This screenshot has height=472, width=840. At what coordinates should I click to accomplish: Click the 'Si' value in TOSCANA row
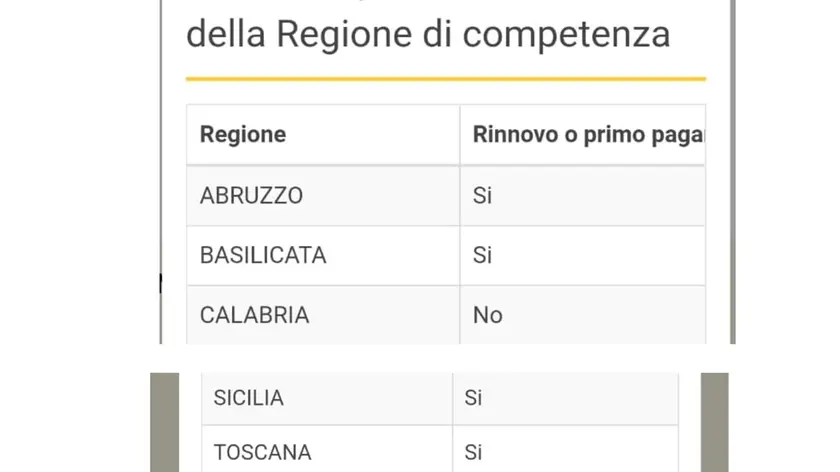pyautogui.click(x=473, y=453)
